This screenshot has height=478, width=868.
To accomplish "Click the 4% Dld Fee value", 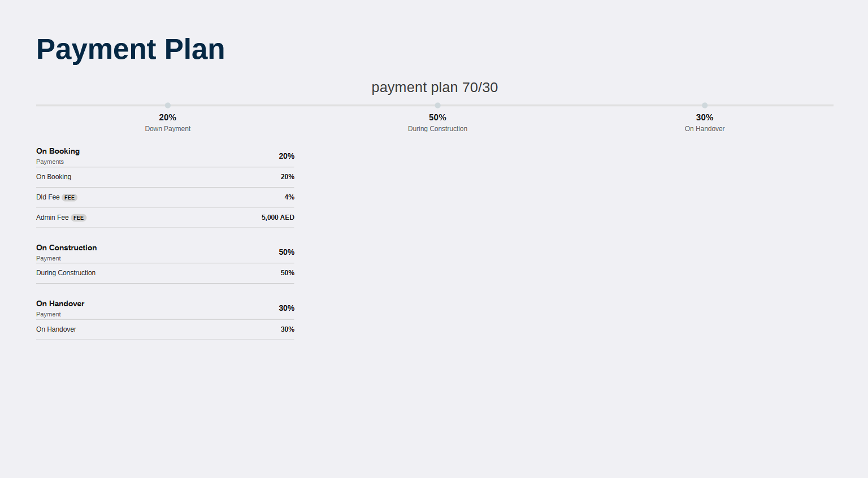I will click(289, 197).
